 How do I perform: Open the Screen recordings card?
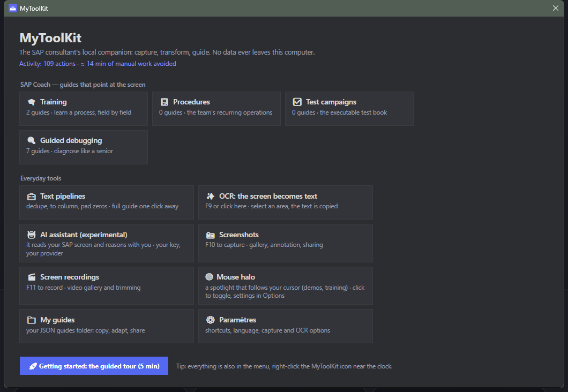107,285
